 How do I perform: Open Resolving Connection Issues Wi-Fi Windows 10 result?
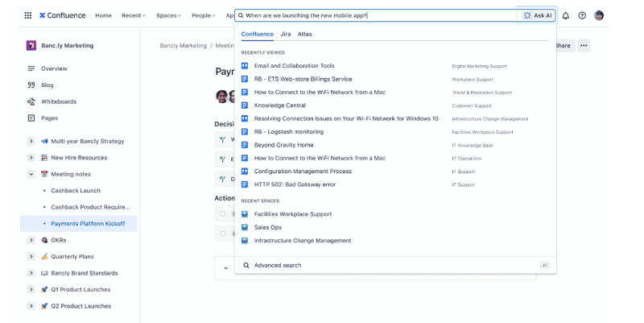(x=346, y=118)
